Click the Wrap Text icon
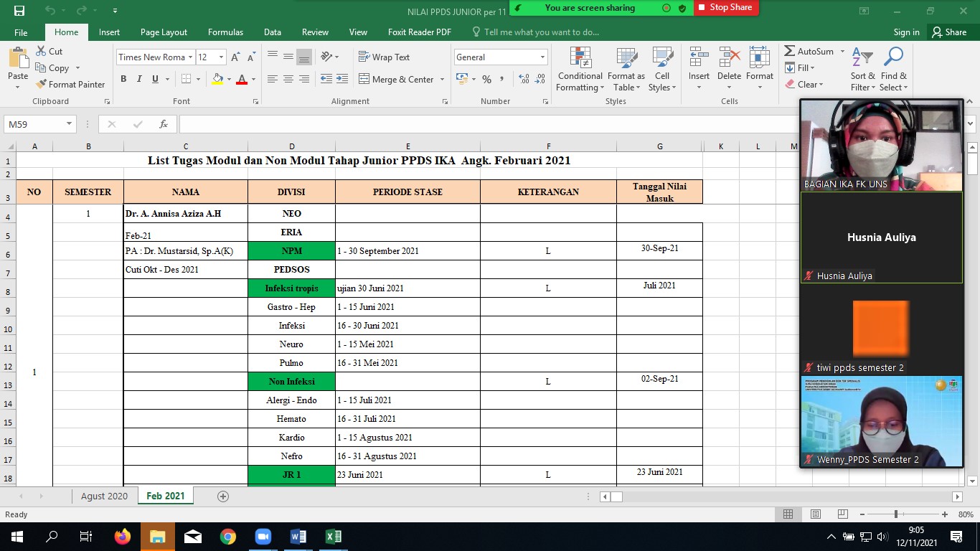 click(364, 57)
